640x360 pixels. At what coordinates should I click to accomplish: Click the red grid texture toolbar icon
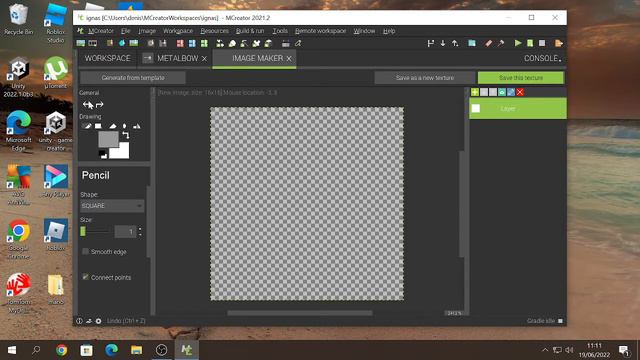pyautogui.click(x=180, y=43)
